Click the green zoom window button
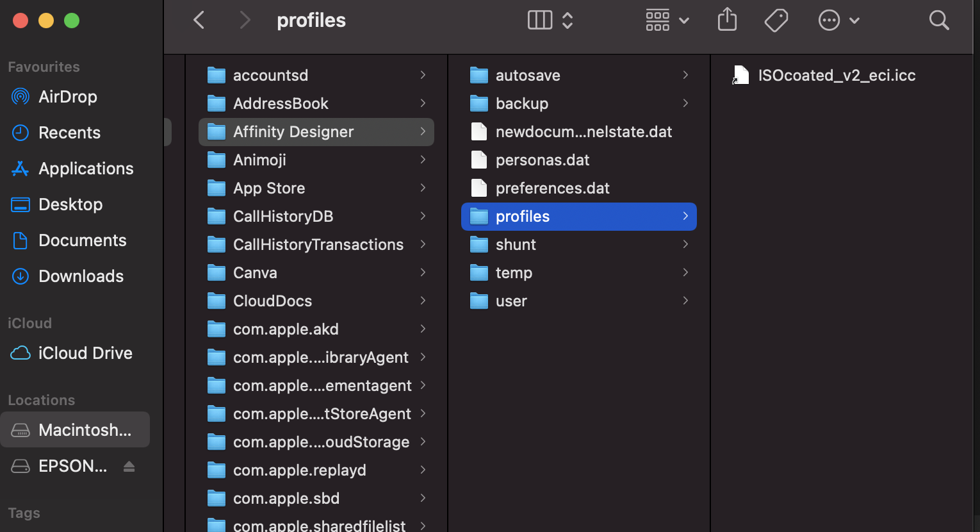 coord(72,21)
